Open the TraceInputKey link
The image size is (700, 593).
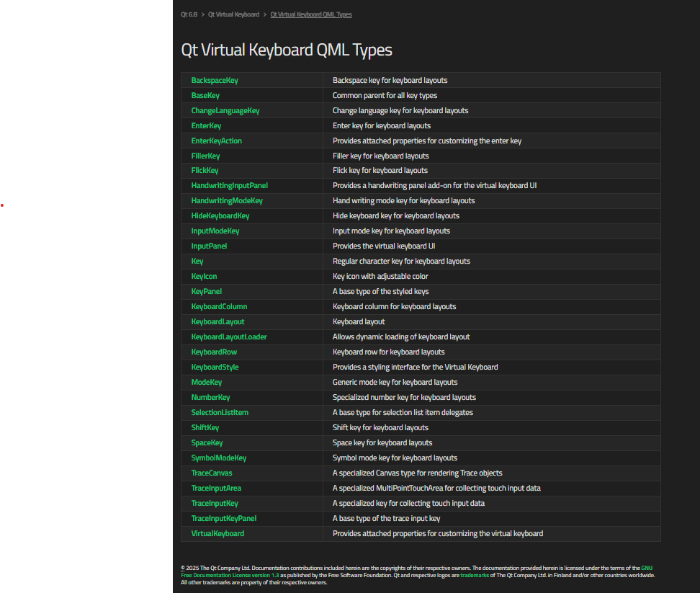215,504
